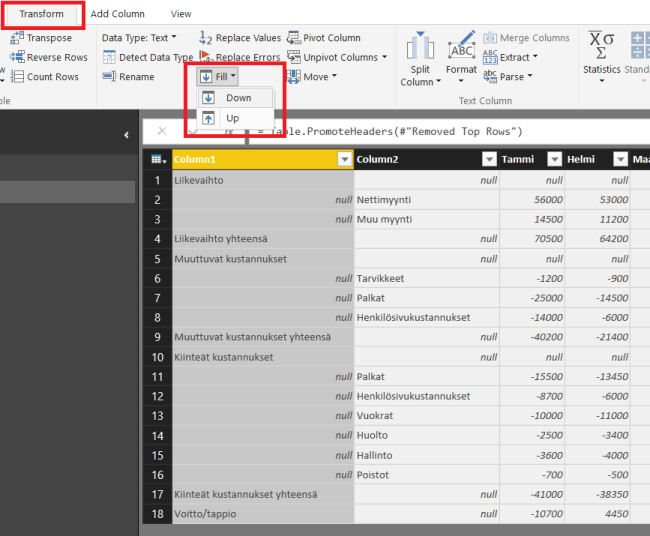Collapse the left Queries pane arrow
This screenshot has height=536, width=650.
[x=126, y=135]
